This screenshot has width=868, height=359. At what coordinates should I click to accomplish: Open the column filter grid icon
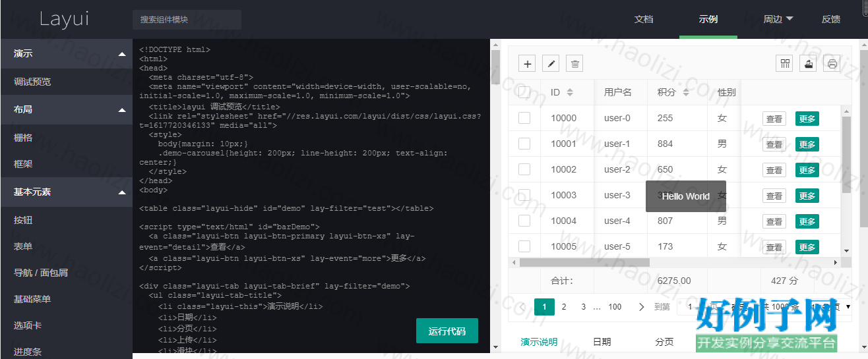(785, 63)
